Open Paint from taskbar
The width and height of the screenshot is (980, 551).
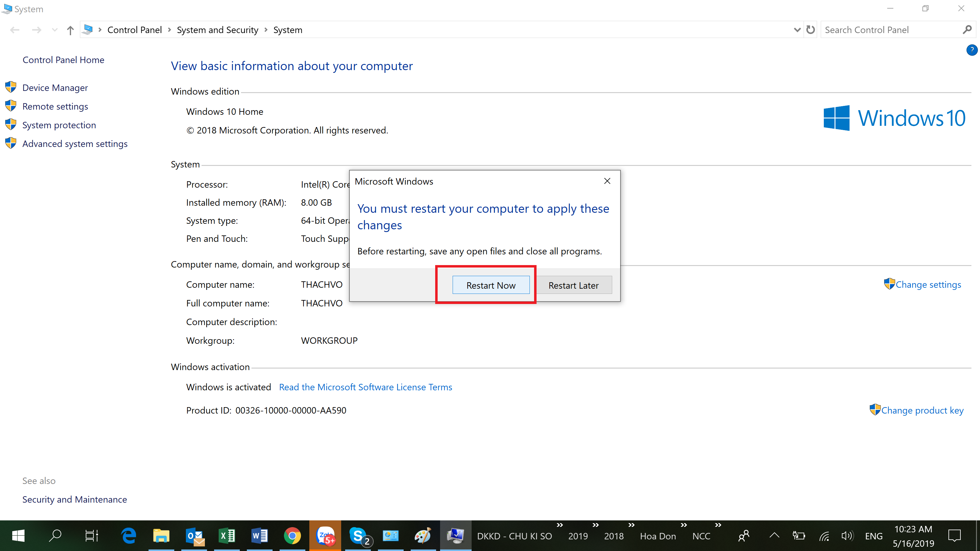[423, 536]
